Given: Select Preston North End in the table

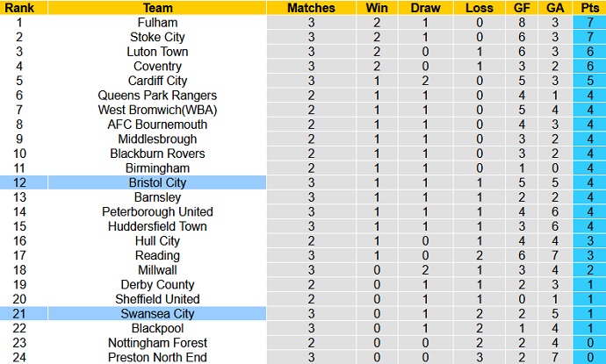Looking at the screenshot, I should point(157,357).
